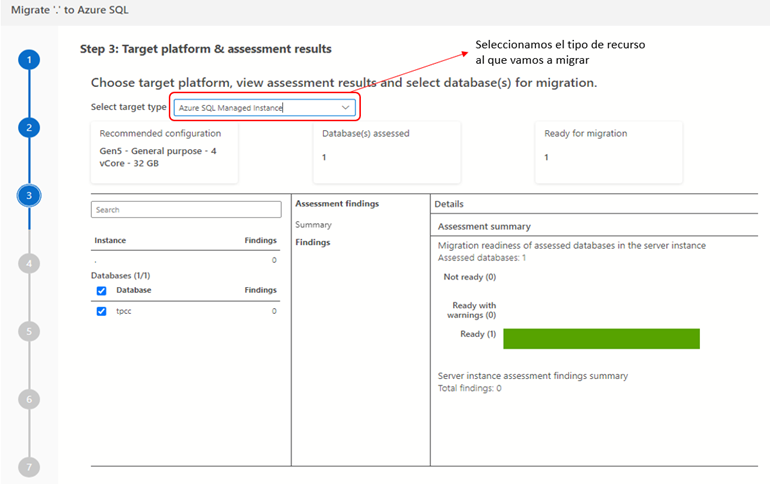Screen dimensions: 770x484
Task: Click the Databases (1/1) label
Action: (x=121, y=276)
